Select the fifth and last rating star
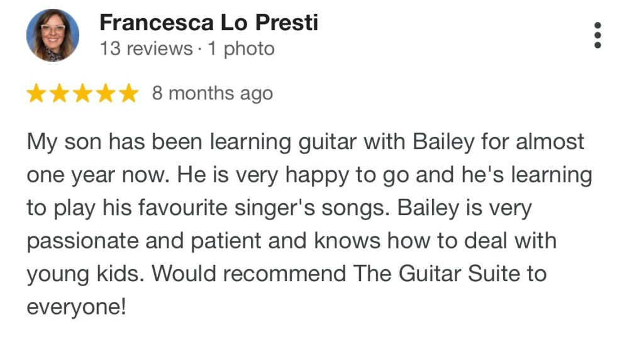 pos(128,94)
